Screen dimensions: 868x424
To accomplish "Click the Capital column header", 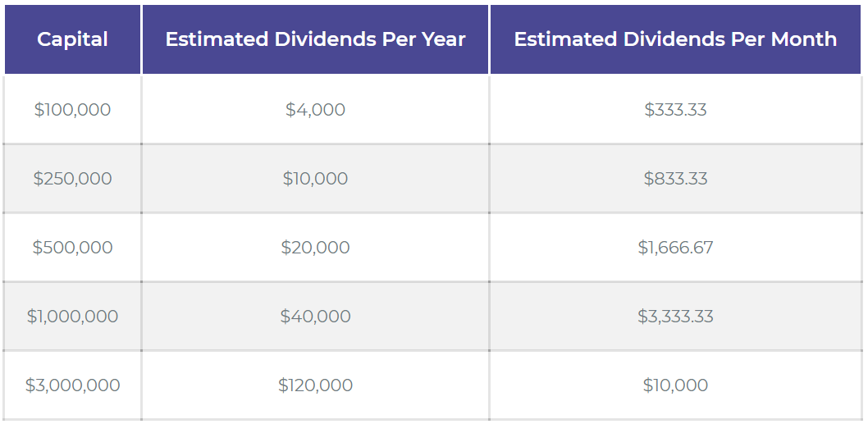I will click(x=72, y=39).
